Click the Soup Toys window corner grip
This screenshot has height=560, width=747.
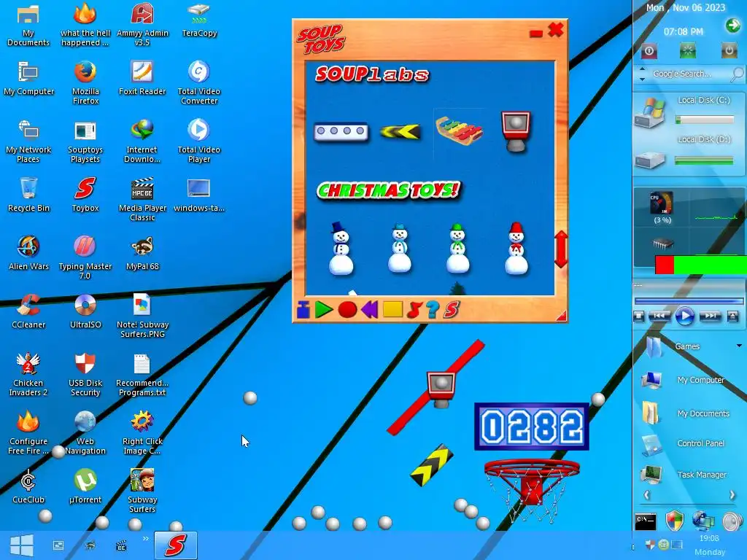562,316
